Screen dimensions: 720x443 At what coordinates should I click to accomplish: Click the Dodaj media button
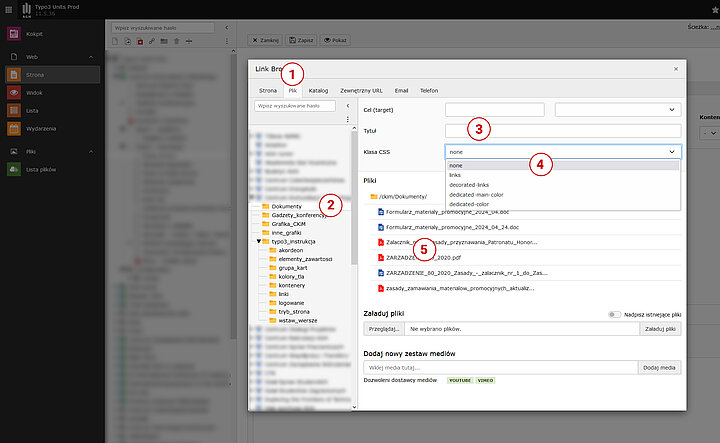(x=659, y=368)
